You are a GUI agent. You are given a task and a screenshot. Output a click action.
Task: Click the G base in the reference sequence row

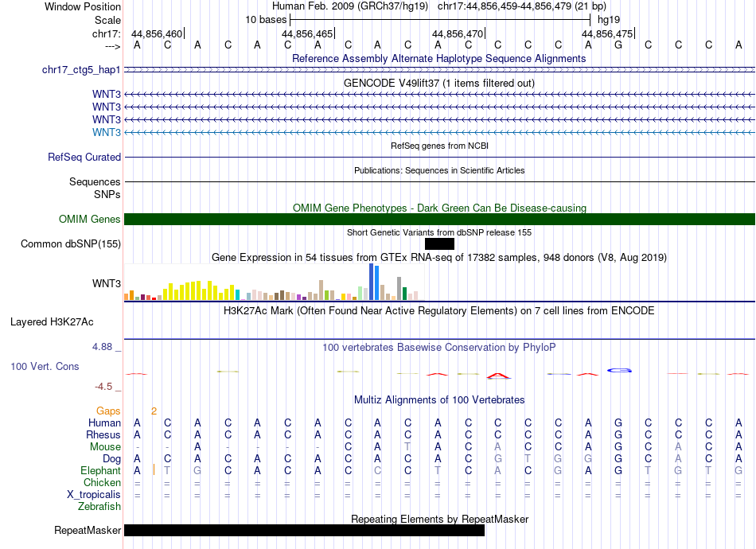tap(618, 45)
